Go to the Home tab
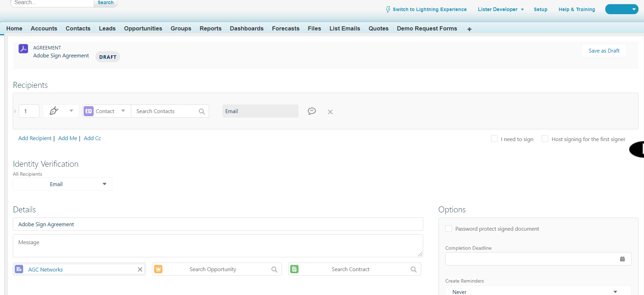Image resolution: width=644 pixels, height=295 pixels. pyautogui.click(x=14, y=28)
